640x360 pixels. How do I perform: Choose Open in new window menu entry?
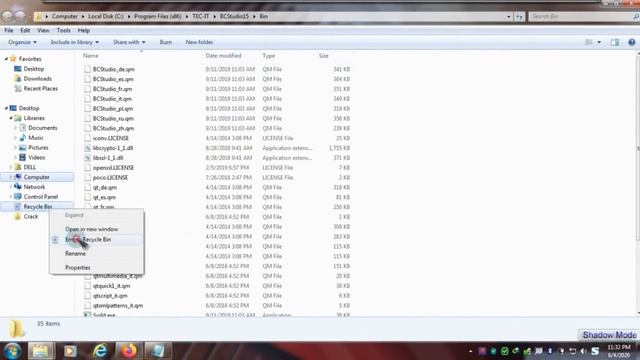[91, 229]
